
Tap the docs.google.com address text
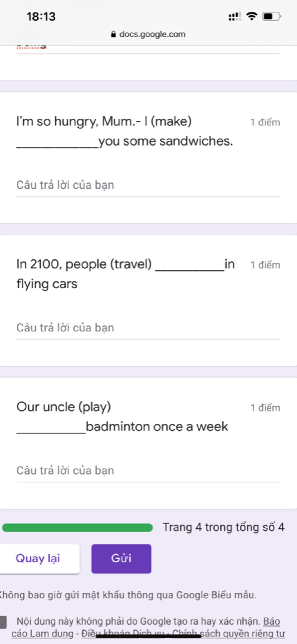(x=152, y=34)
